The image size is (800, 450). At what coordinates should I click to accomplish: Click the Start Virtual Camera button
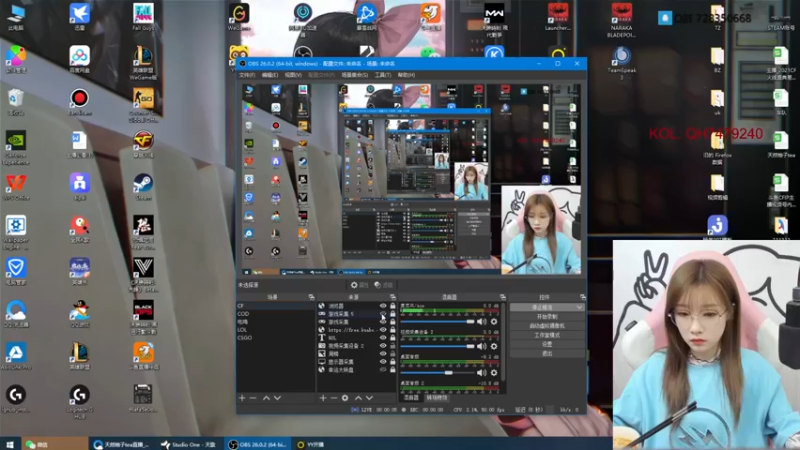coord(546,326)
